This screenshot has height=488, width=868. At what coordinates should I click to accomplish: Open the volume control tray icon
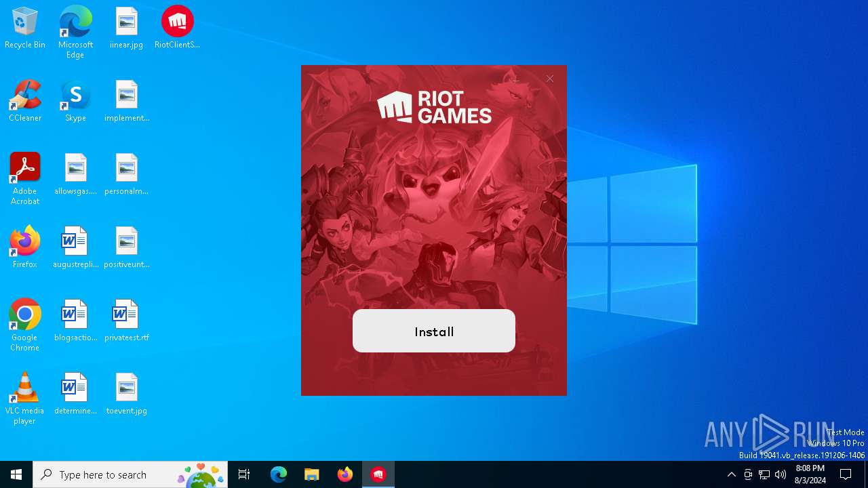click(781, 474)
